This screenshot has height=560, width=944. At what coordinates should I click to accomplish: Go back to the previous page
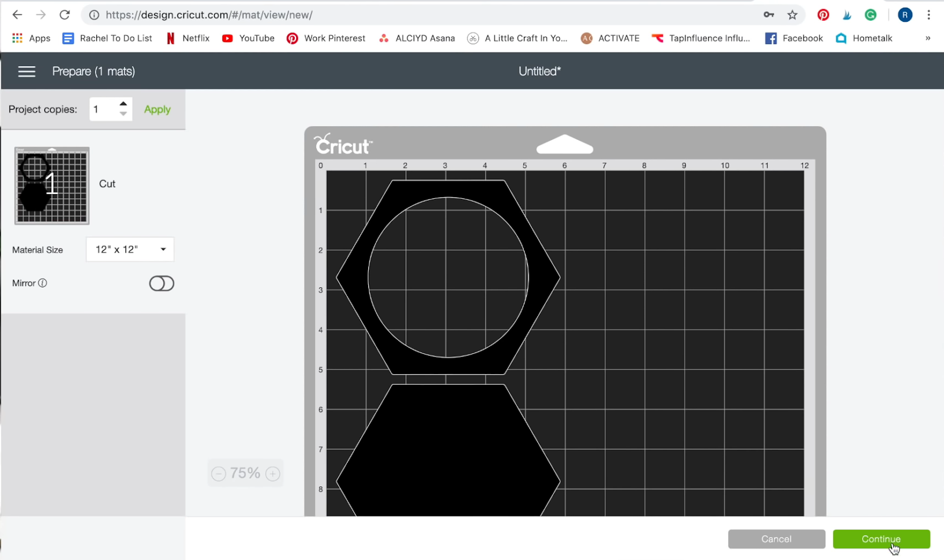point(17,15)
